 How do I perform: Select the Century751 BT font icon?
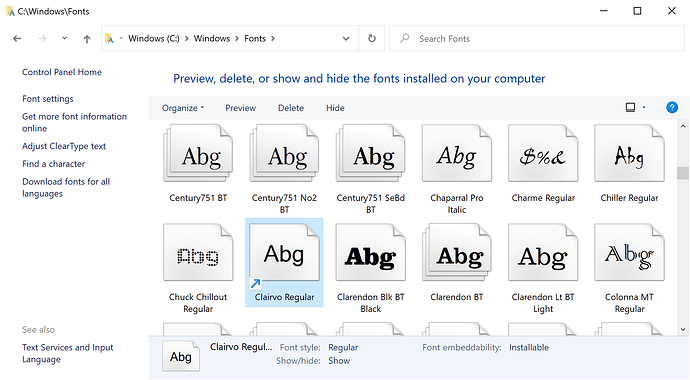pos(198,153)
